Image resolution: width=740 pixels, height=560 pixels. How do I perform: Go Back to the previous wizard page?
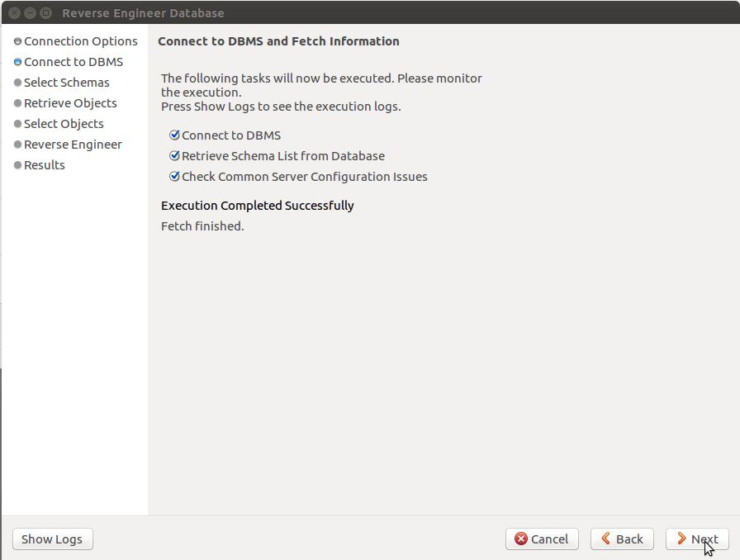pyautogui.click(x=622, y=539)
